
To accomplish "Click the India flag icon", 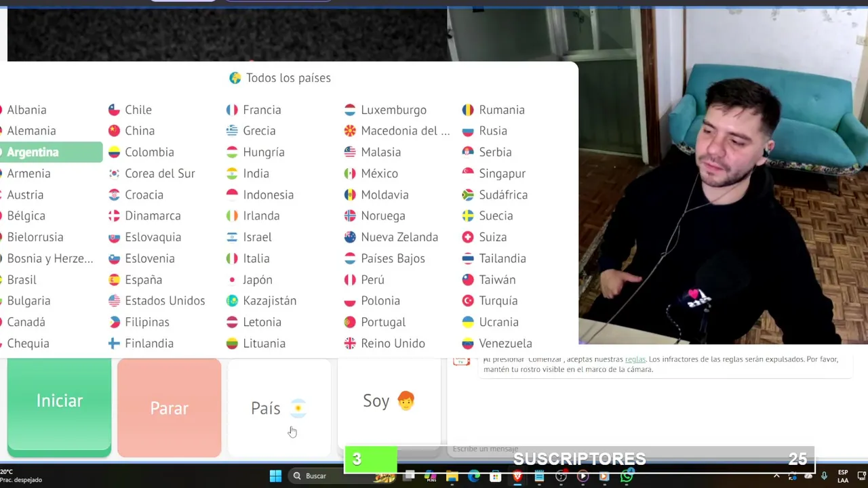I will pyautogui.click(x=232, y=174).
